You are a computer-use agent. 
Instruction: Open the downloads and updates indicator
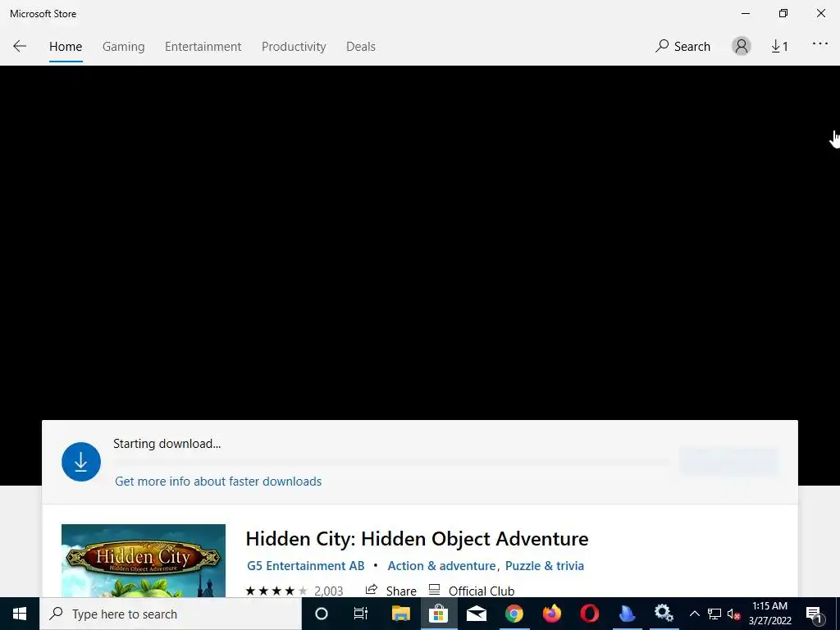(779, 47)
